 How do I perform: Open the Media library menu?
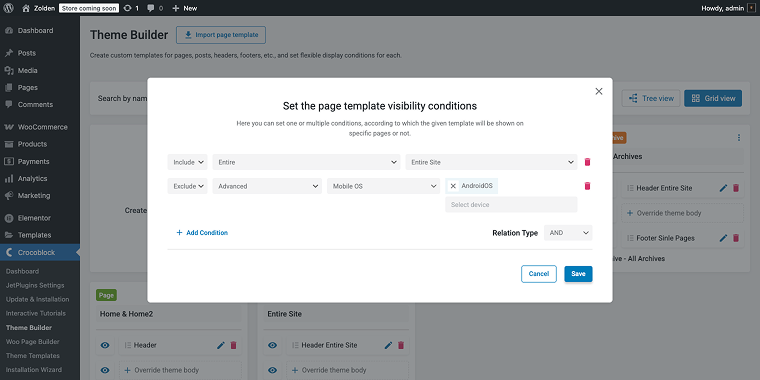[x=28, y=70]
